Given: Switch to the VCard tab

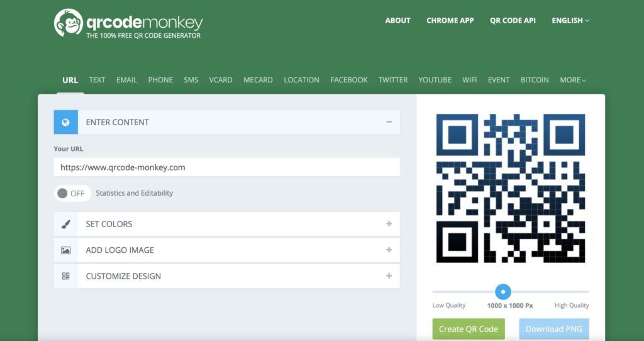Looking at the screenshot, I should (x=221, y=80).
